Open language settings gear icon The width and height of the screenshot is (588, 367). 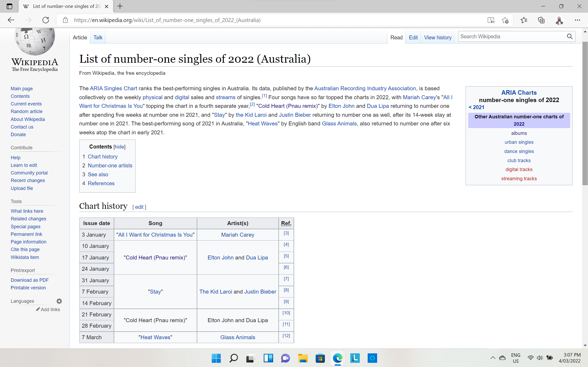[59, 301]
